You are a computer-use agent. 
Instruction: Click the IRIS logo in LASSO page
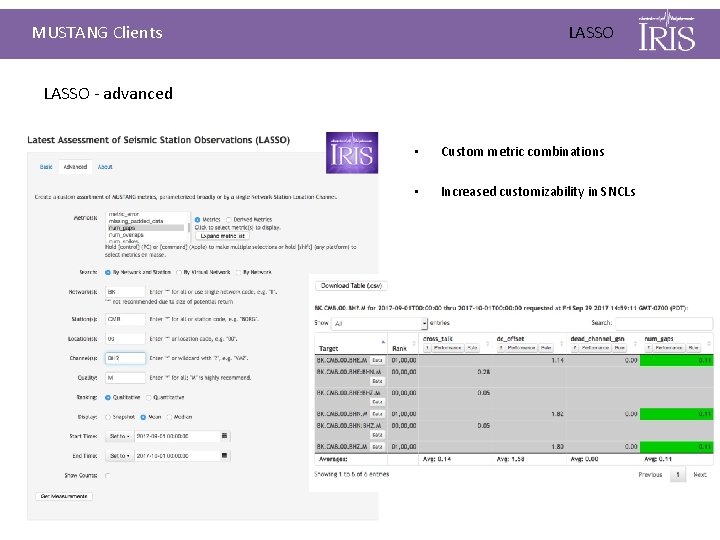(x=352, y=153)
